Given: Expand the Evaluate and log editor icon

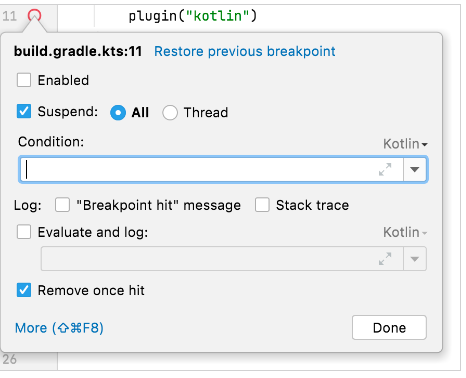Looking at the screenshot, I should [x=385, y=259].
